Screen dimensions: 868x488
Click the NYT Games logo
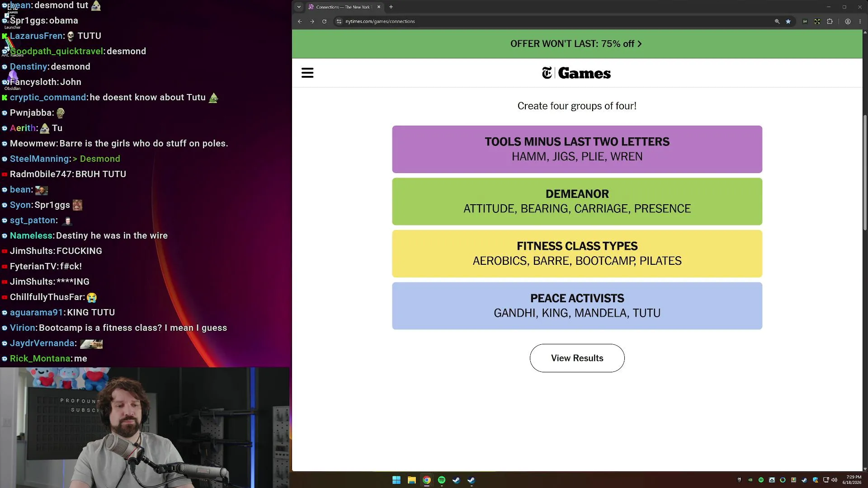576,73
